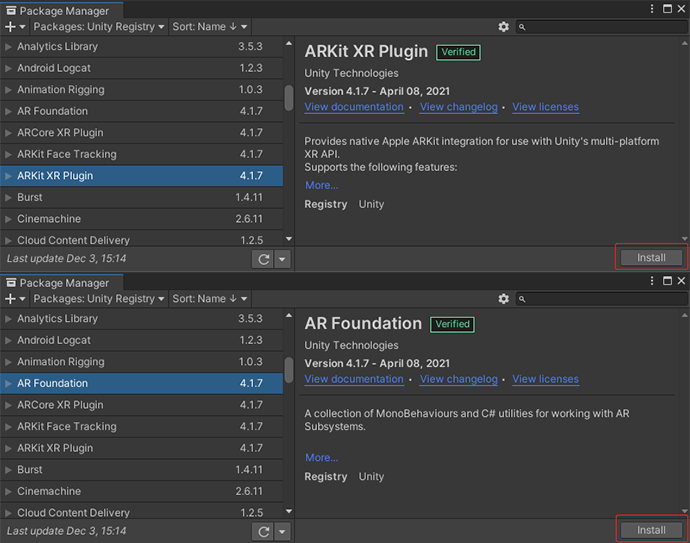This screenshot has height=543, width=690.
Task: Select ARKit XR Plugin in the bottom package list
Action: point(141,448)
